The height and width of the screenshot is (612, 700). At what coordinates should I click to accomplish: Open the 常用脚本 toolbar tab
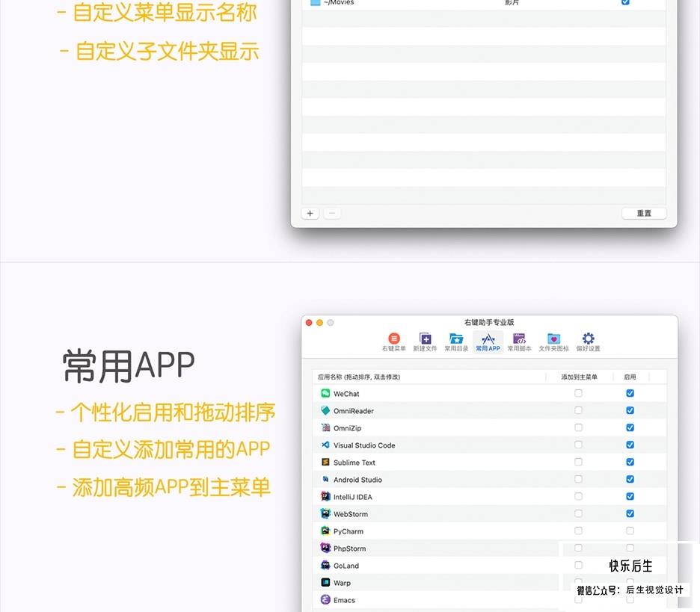(519, 342)
